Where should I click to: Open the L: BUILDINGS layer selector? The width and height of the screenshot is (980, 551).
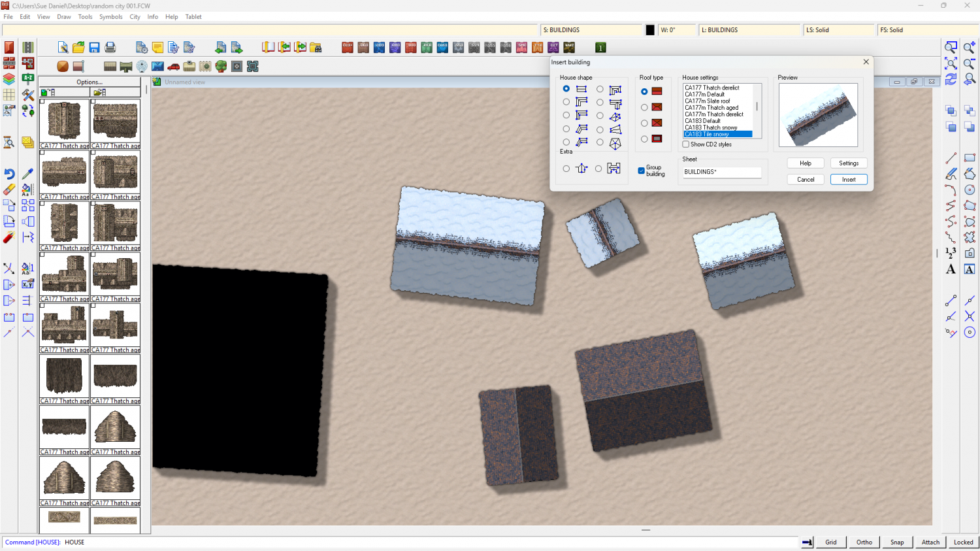click(749, 30)
